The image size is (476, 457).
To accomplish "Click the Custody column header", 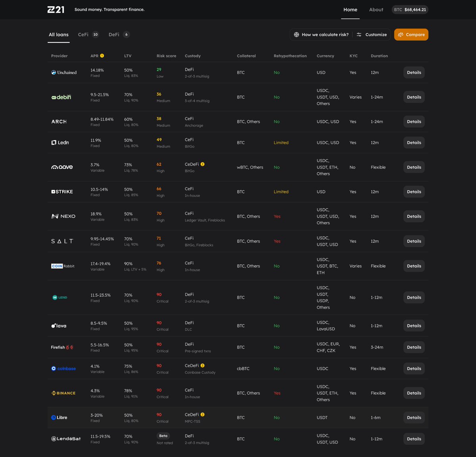I will tap(193, 56).
